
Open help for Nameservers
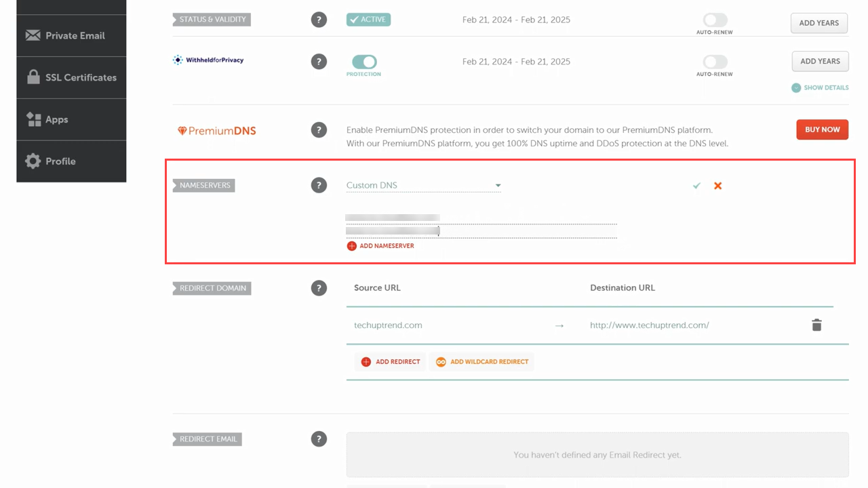[319, 185]
